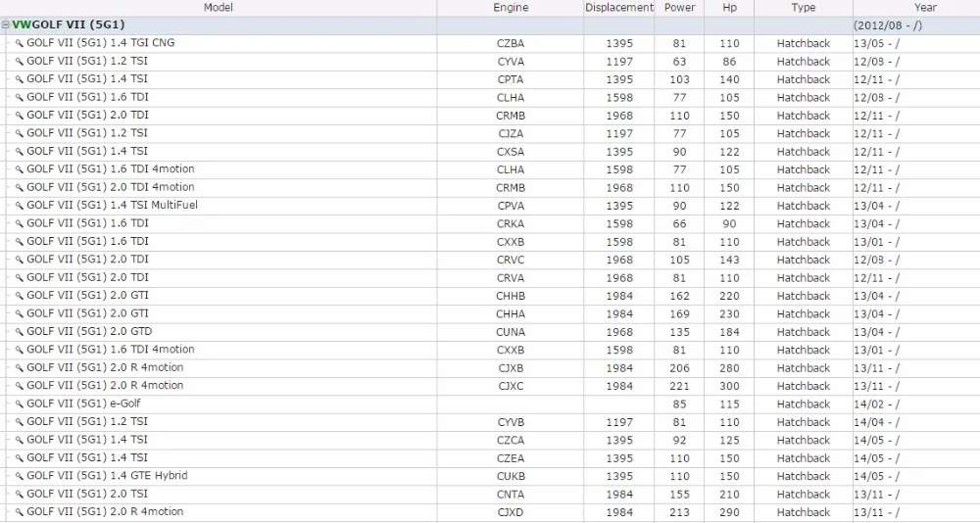Click Hp value 300 in CJXC row
Image resolution: width=980 pixels, height=523 pixels.
point(729,386)
